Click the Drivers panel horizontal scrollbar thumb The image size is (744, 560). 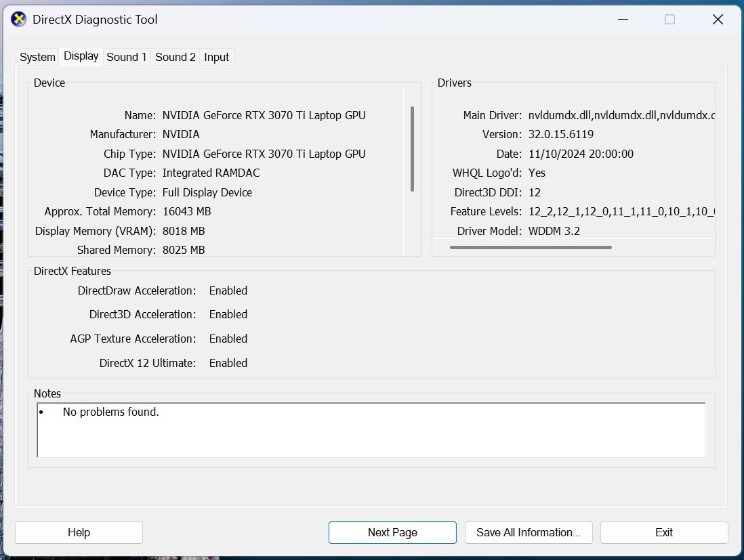pos(531,248)
